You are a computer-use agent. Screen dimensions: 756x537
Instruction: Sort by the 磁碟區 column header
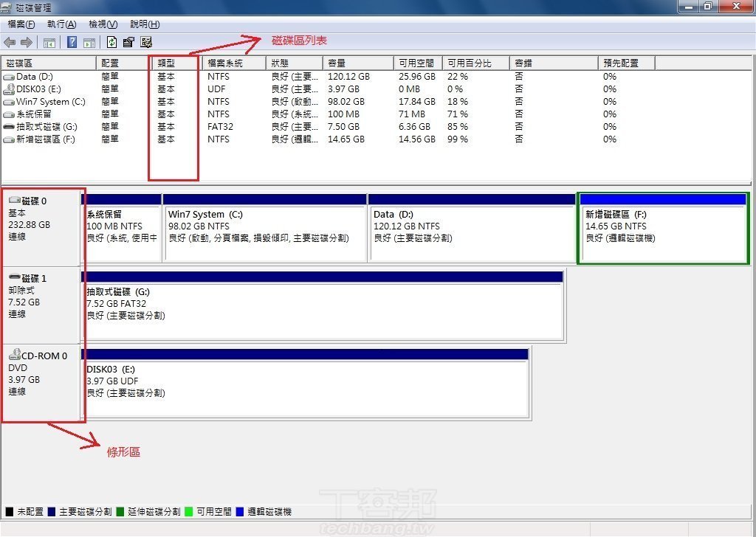(x=49, y=63)
